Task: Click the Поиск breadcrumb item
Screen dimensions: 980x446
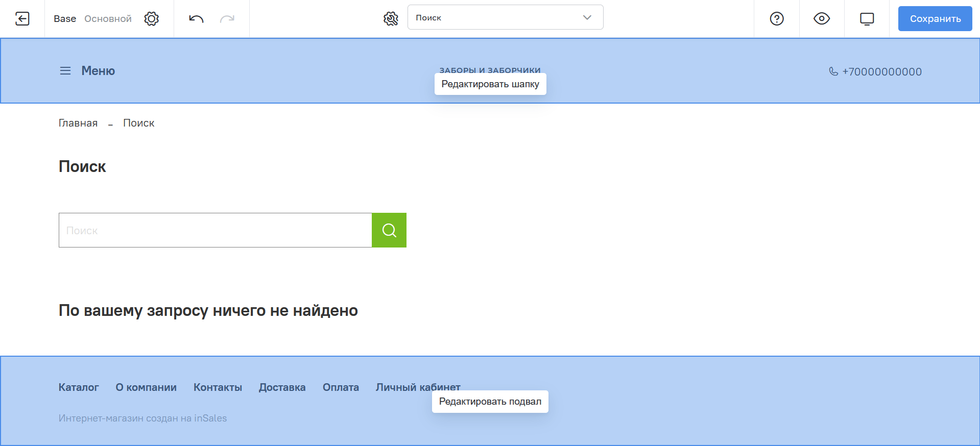Action: (x=139, y=123)
